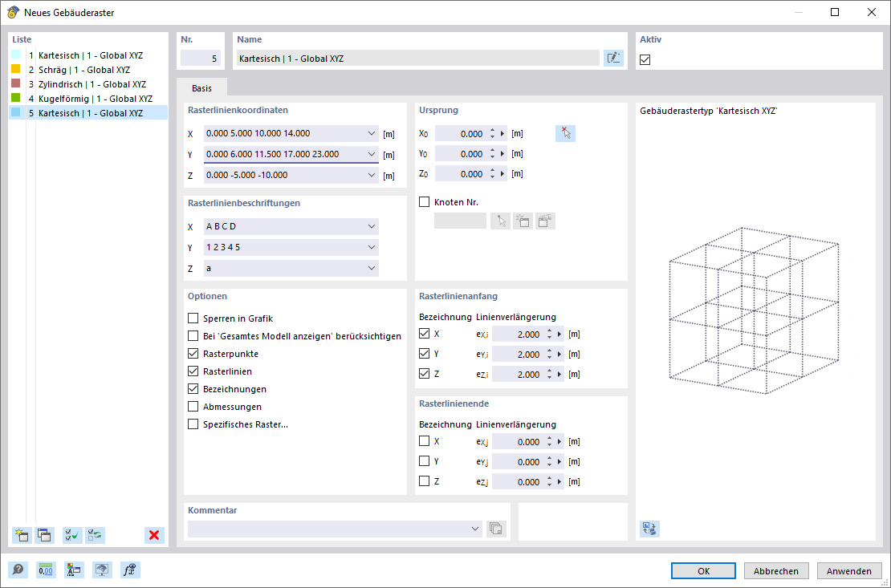
Task: Expand Y labels dropdown showing 1 2 3 4 5
Action: pyautogui.click(x=371, y=247)
